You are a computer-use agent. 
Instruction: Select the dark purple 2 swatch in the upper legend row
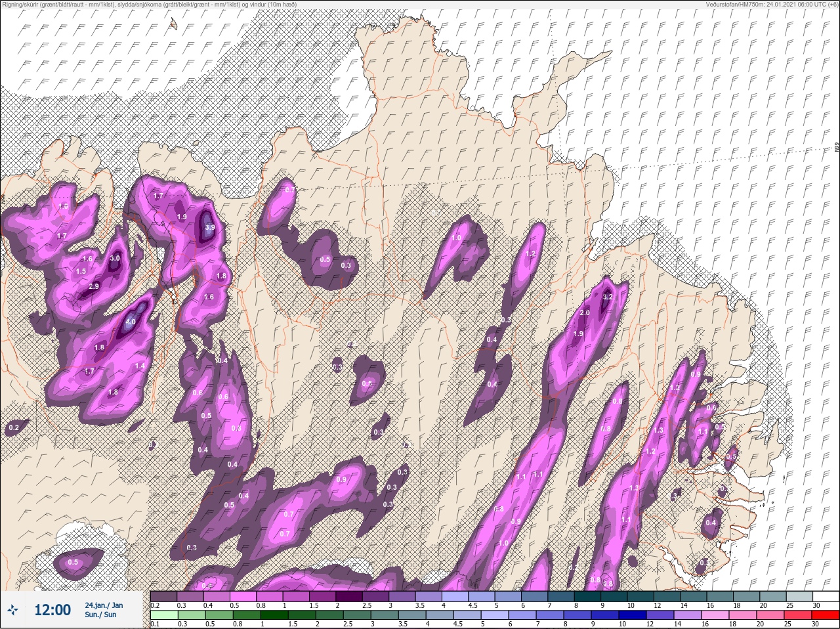pyautogui.click(x=348, y=596)
